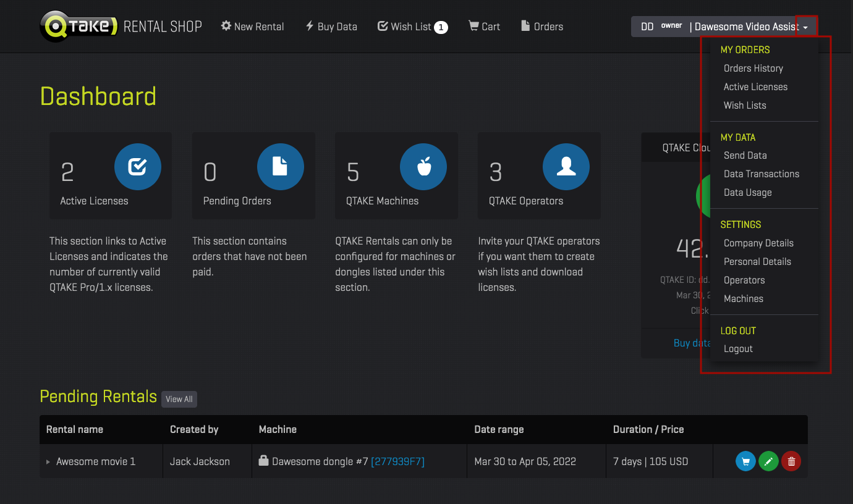Open Personal Details settings
This screenshot has width=853, height=504.
pyautogui.click(x=757, y=262)
